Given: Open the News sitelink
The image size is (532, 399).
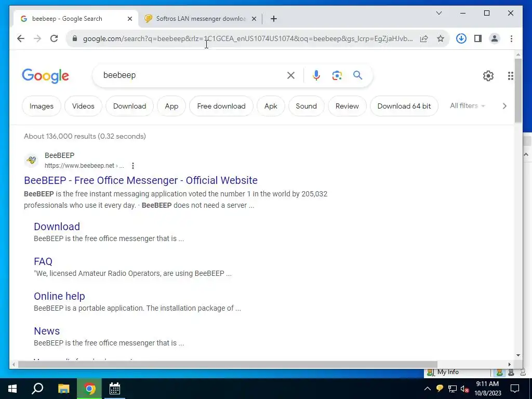Looking at the screenshot, I should click(47, 331).
